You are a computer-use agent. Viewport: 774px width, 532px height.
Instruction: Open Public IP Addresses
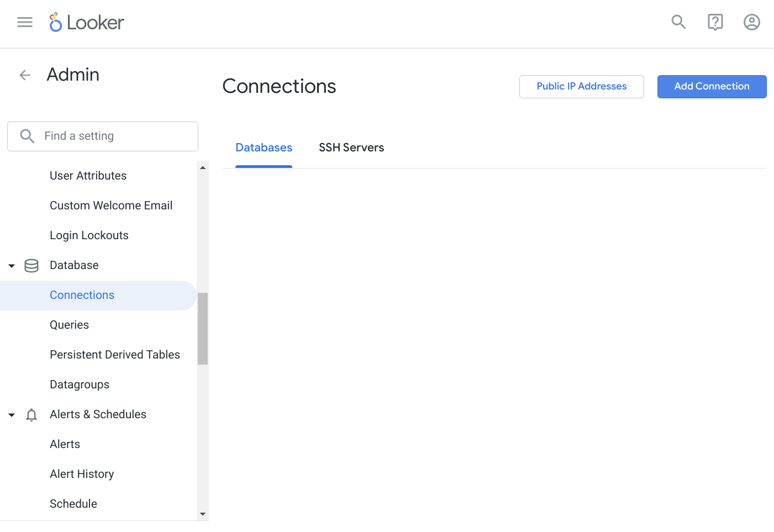coord(581,86)
